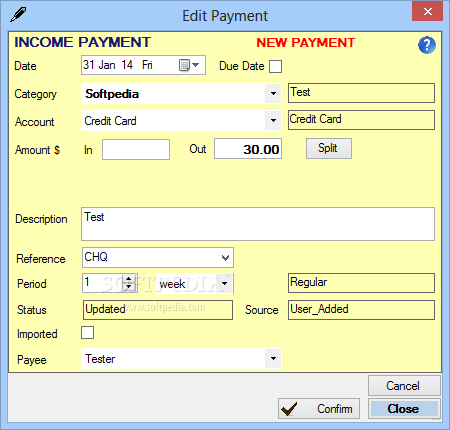Tick the Imported checkbox

pyautogui.click(x=87, y=333)
